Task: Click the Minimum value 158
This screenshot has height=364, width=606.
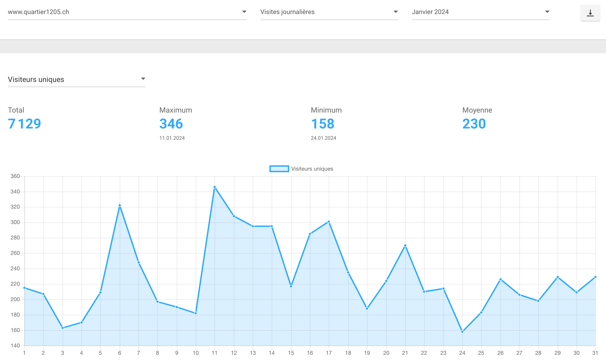Action: (323, 124)
